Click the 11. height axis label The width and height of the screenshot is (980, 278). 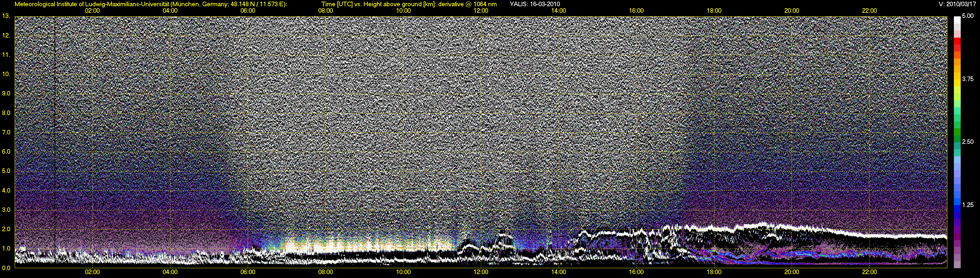[x=6, y=55]
